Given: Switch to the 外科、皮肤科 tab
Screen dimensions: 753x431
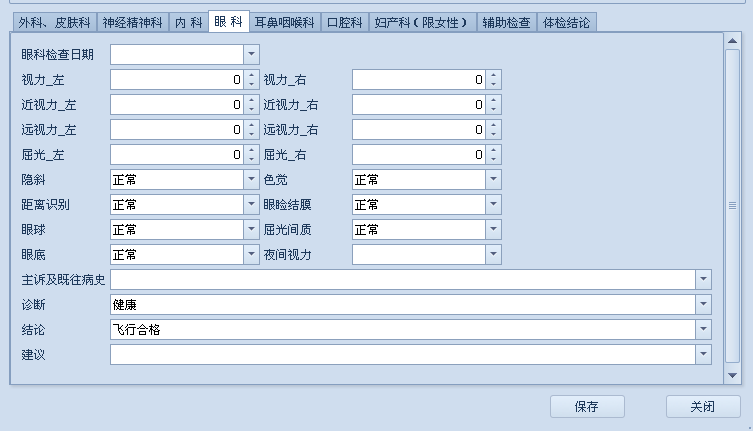Looking at the screenshot, I should point(54,23).
